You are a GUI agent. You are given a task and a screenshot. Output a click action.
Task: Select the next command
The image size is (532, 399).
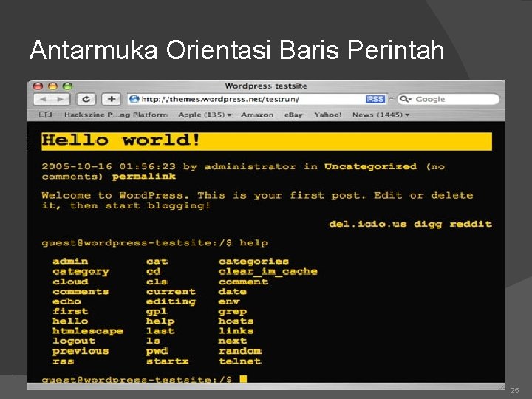pos(232,341)
